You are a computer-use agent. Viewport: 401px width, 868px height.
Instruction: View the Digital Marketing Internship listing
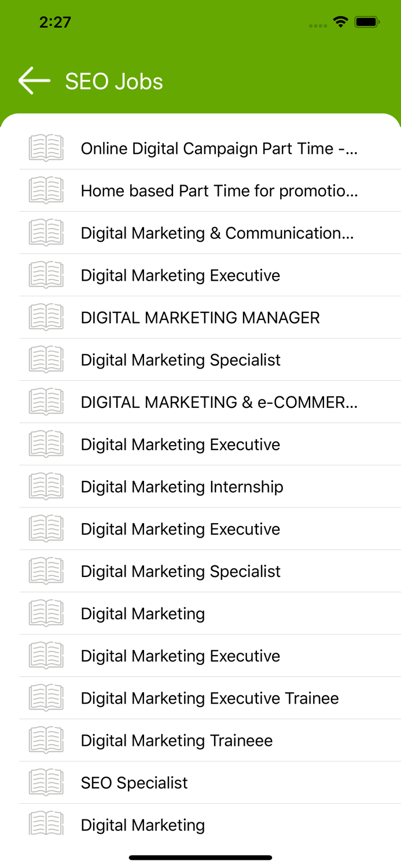[x=182, y=487]
